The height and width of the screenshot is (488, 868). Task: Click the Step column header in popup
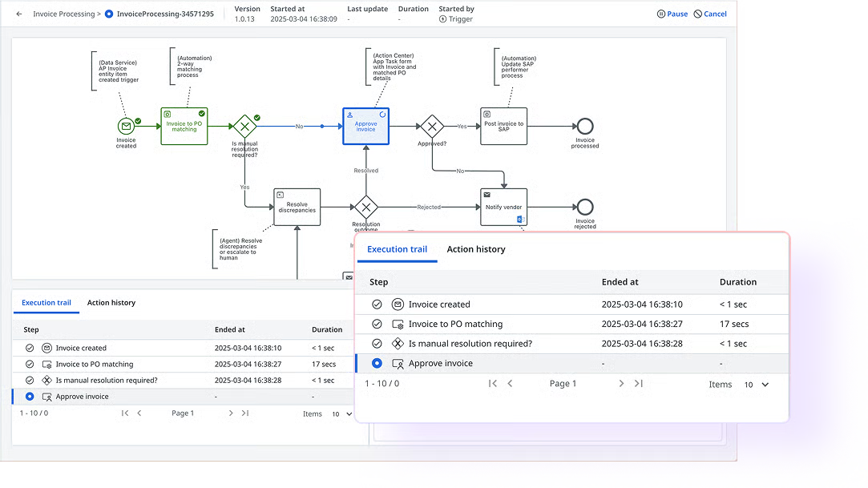click(x=378, y=282)
